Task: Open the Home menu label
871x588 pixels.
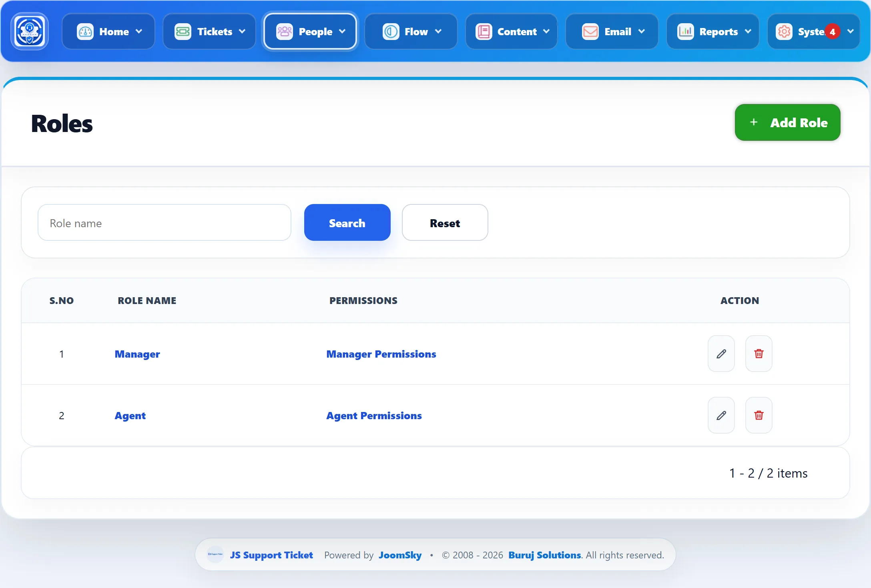Action: [114, 32]
